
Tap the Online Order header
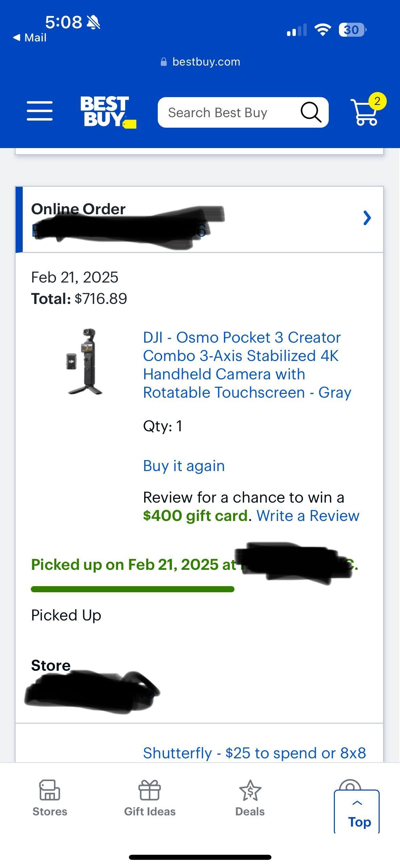pyautogui.click(x=78, y=209)
